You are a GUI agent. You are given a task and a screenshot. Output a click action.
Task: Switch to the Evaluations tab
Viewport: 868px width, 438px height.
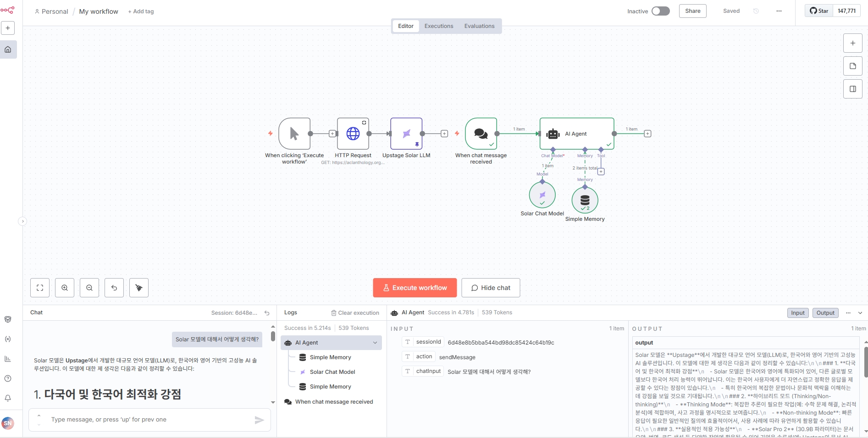point(479,26)
